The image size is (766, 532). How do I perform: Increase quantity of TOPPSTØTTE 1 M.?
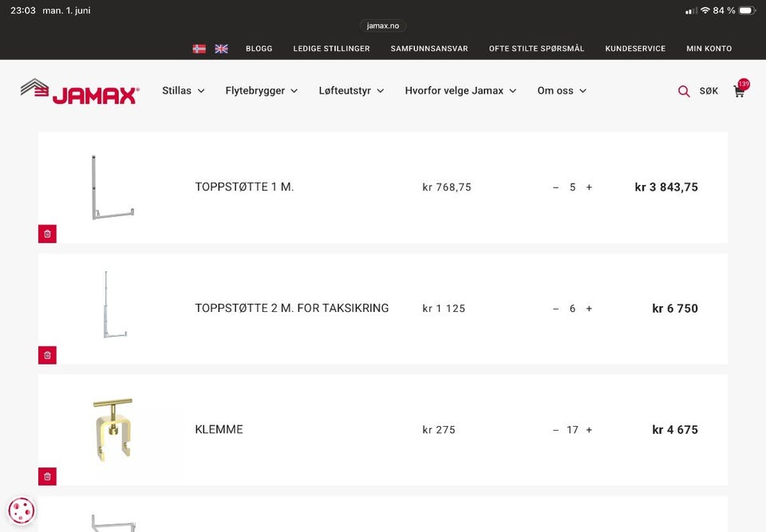coord(589,187)
